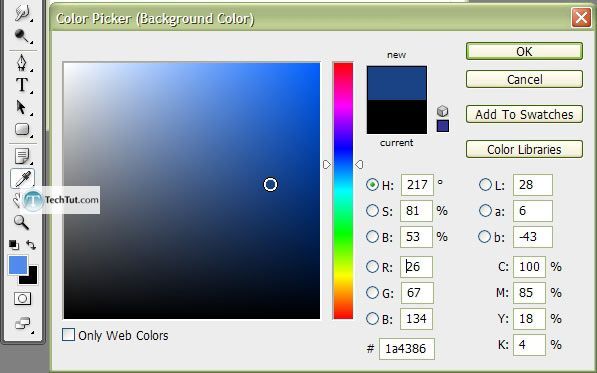Image resolution: width=597 pixels, height=373 pixels.
Task: Click the brightness field showing 53
Action: [x=416, y=236]
